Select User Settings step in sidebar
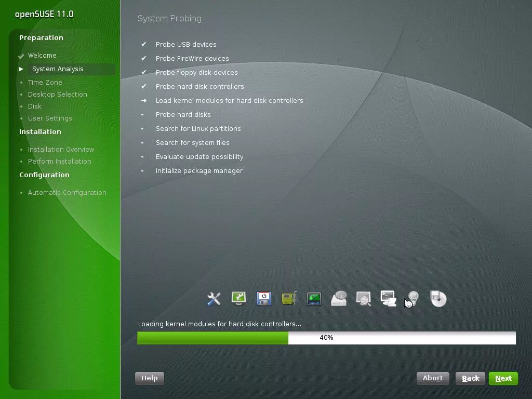The width and height of the screenshot is (532, 399). coord(50,118)
